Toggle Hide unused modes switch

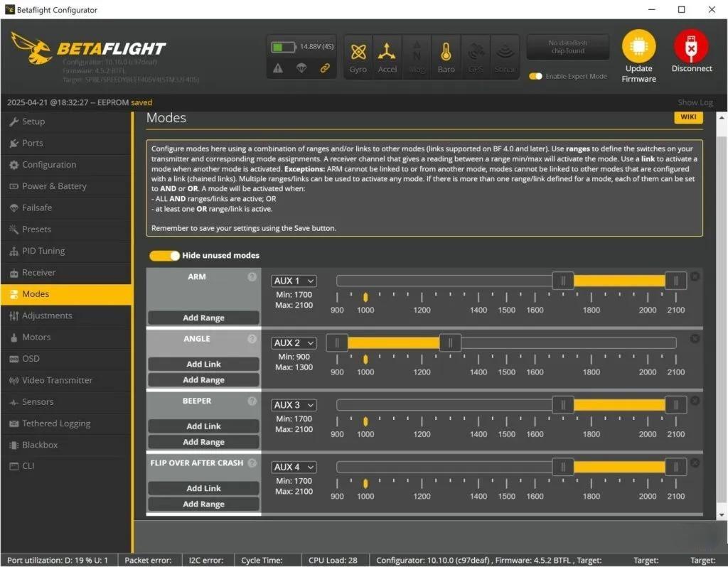tap(164, 256)
